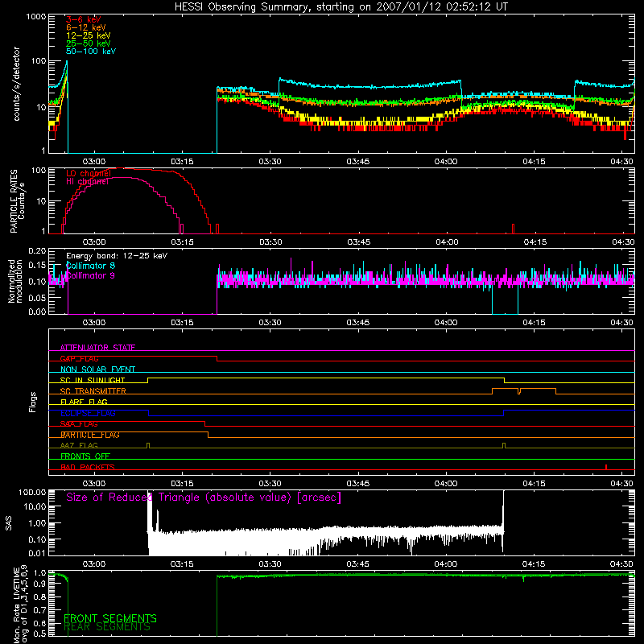This screenshot has height=644, width=644.
Task: Select the FRONTS_OFF flag label
Action: (x=85, y=456)
